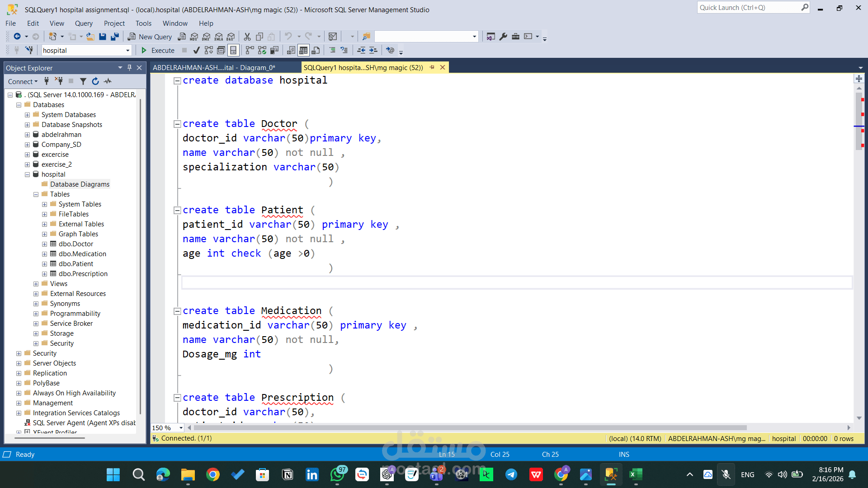Image resolution: width=868 pixels, height=488 pixels.
Task: Open the hospital database dropdown
Action: 127,50
